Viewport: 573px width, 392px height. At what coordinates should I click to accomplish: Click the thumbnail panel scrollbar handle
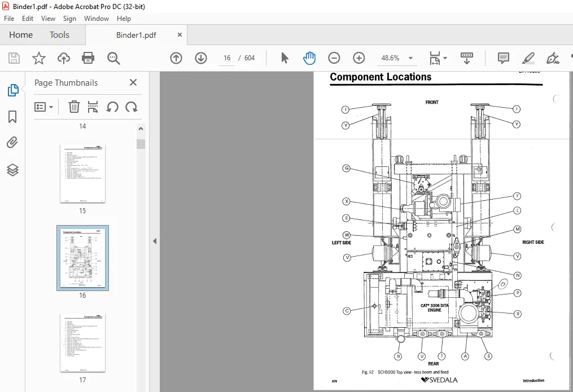coord(141,144)
